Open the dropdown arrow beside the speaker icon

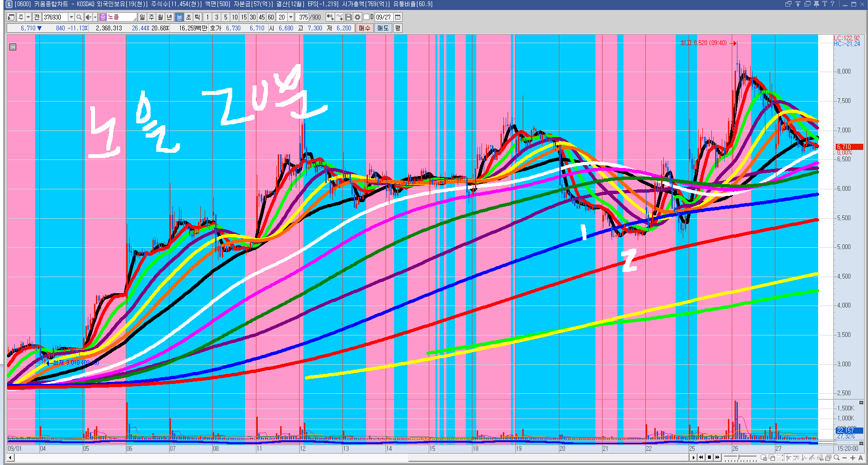coord(95,17)
